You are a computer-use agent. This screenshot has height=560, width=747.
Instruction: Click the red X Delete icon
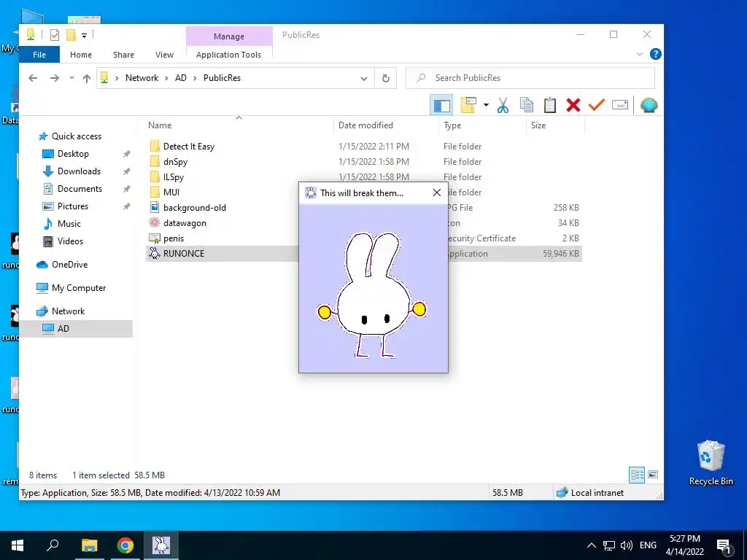(573, 105)
